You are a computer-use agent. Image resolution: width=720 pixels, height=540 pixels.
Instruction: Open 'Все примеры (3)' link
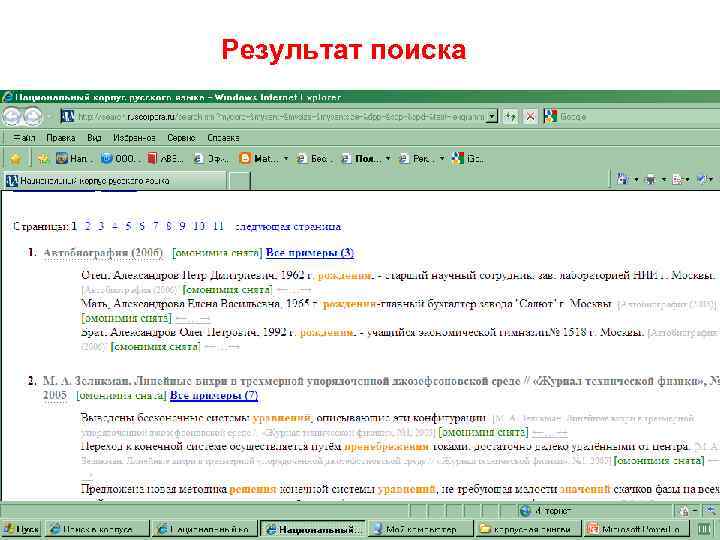point(310,253)
